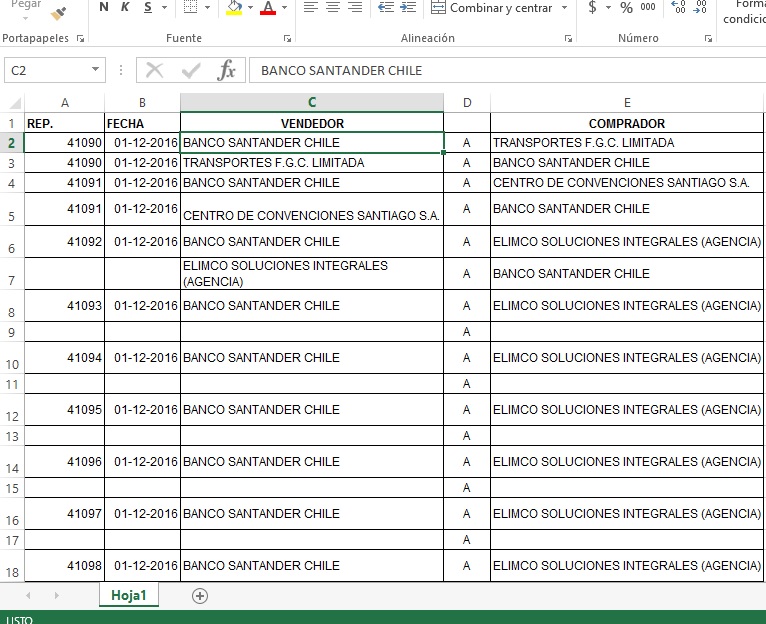Image resolution: width=766 pixels, height=624 pixels.
Task: Open Alineación dialog launcher
Action: point(568,38)
